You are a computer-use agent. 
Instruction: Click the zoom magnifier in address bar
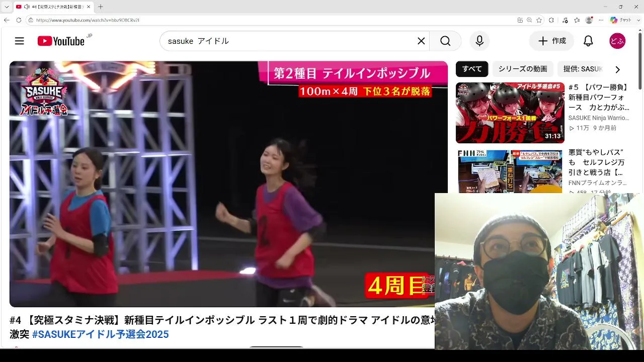(x=529, y=20)
